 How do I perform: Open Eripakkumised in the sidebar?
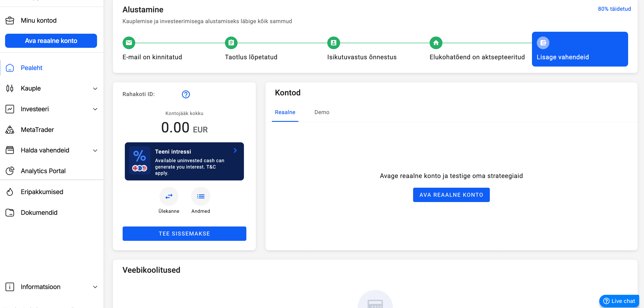click(52, 192)
